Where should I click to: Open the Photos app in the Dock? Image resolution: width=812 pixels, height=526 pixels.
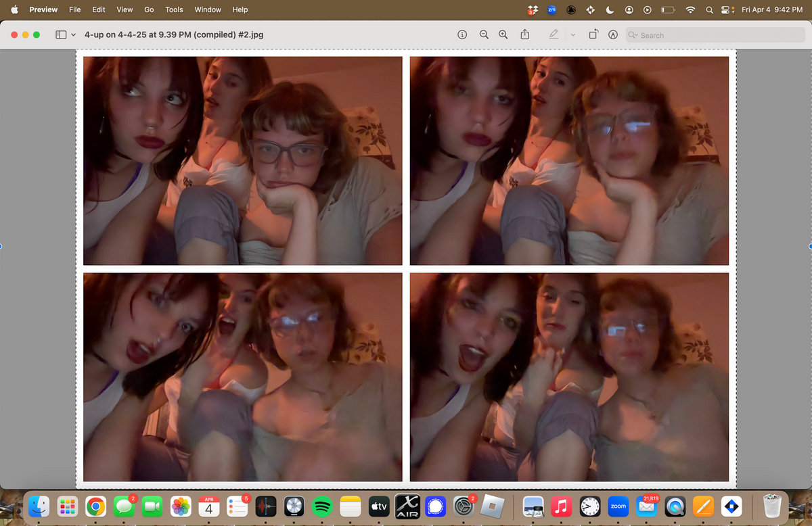tap(180, 506)
